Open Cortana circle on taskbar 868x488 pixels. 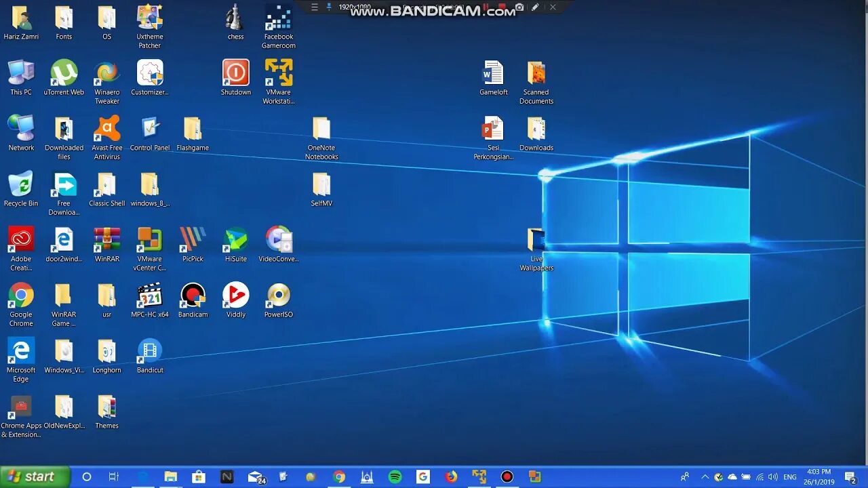point(87,477)
